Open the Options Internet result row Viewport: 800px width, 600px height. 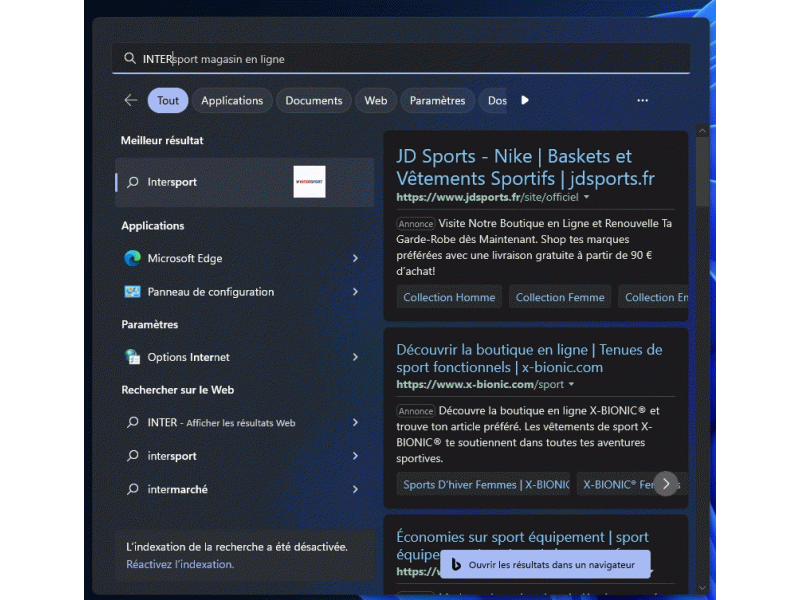(x=244, y=357)
